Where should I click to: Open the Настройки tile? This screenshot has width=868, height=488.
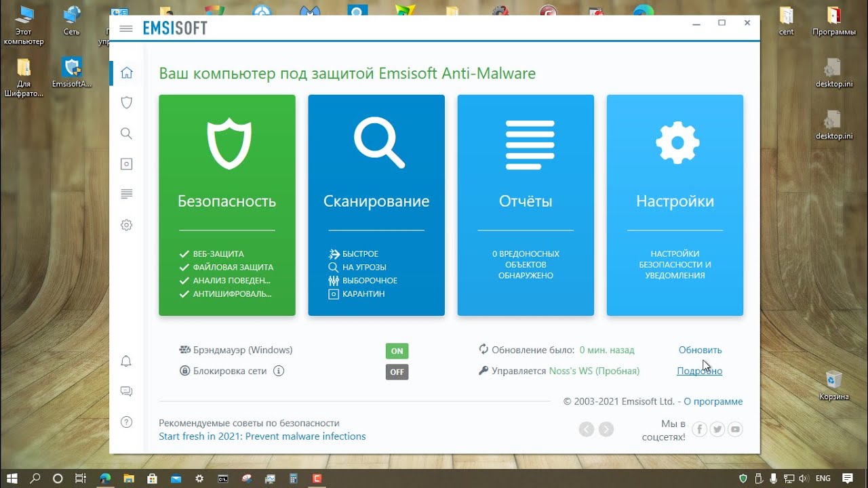pos(675,205)
